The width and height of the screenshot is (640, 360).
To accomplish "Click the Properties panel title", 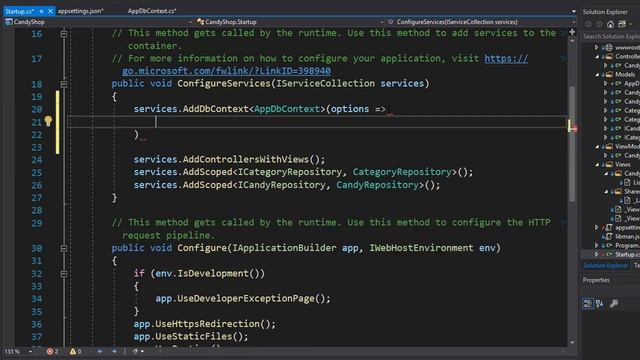I will (596, 280).
